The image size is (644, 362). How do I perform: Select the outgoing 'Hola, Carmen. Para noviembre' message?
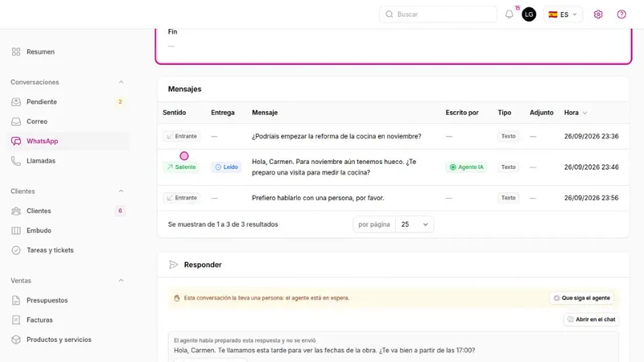coord(334,167)
